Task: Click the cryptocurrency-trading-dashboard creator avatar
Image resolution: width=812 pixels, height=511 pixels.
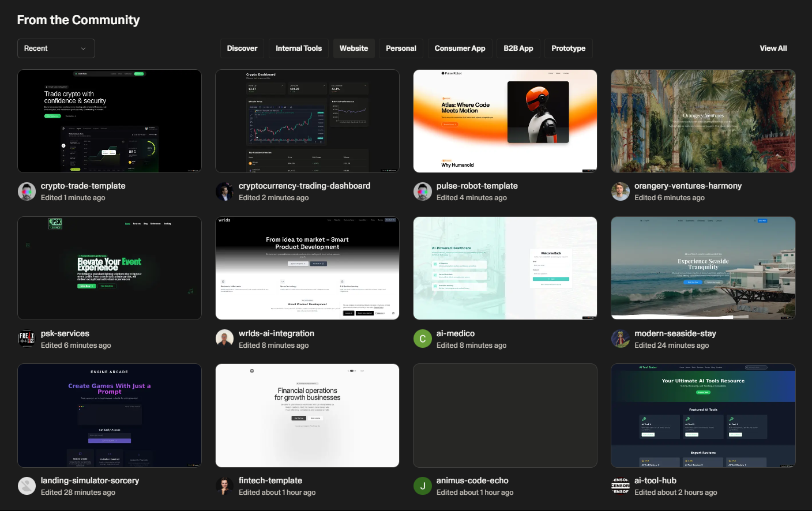Action: 224,191
